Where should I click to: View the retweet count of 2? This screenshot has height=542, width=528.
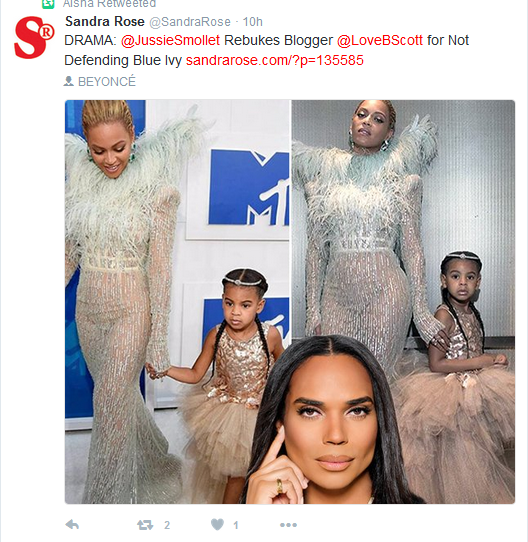tap(167, 525)
